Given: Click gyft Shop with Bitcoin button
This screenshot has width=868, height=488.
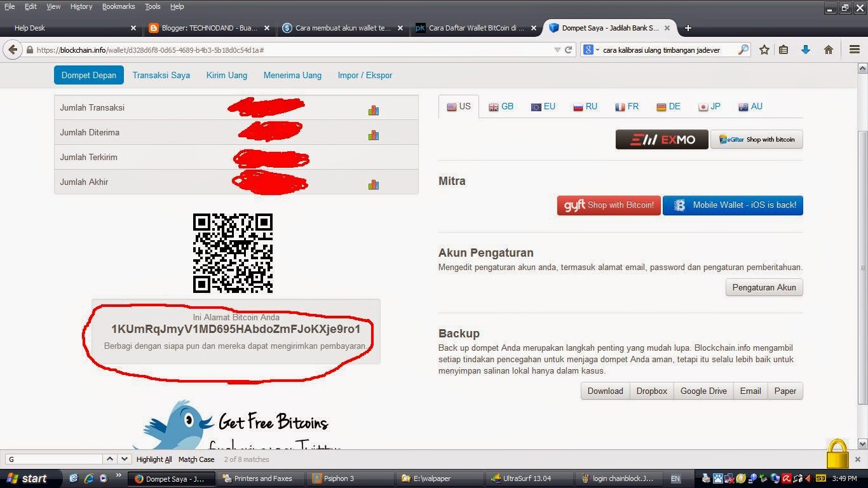Looking at the screenshot, I should coord(609,205).
